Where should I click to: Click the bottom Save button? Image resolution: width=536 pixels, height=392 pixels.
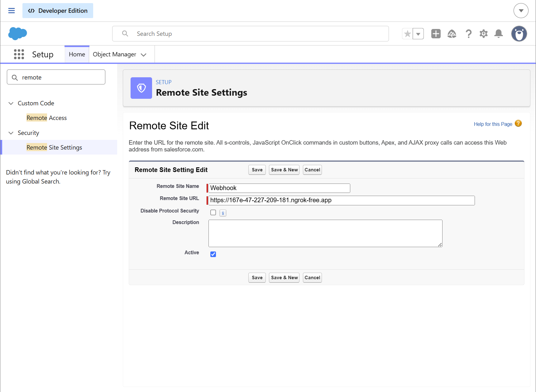(257, 278)
